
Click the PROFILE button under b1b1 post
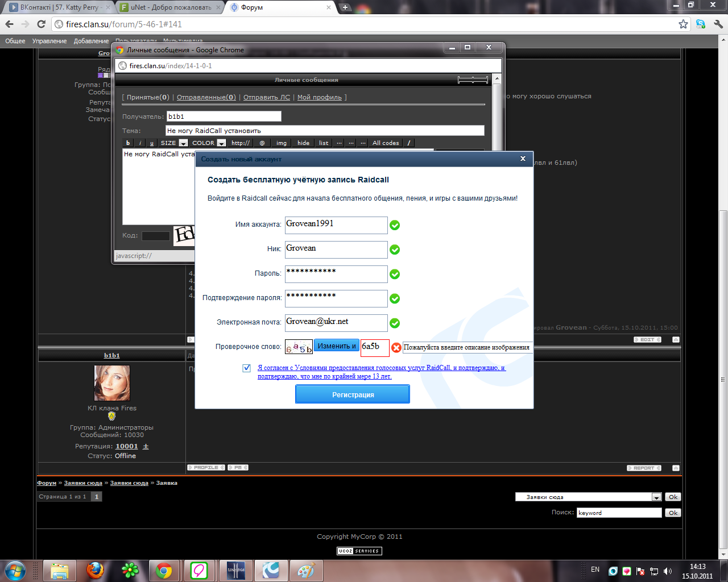[x=206, y=468]
